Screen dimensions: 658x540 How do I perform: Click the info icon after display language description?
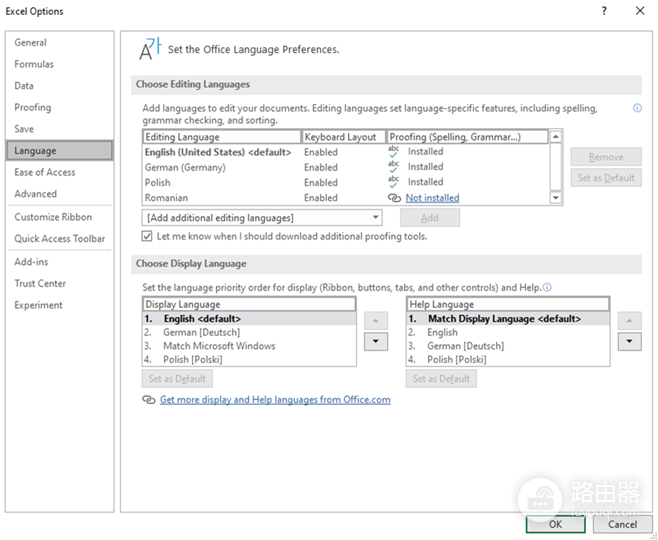click(x=547, y=287)
